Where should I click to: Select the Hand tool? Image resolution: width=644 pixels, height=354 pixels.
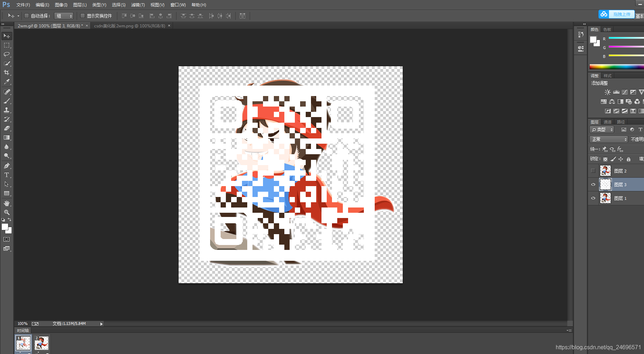[x=7, y=203]
